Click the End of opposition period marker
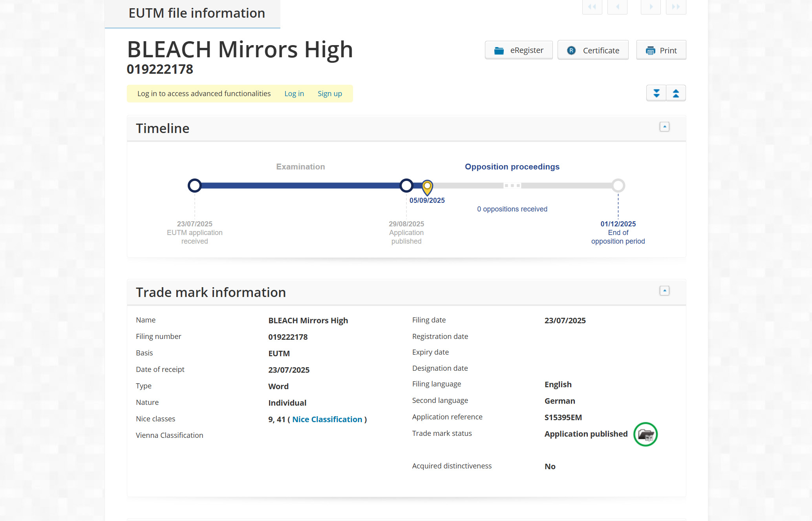The image size is (812, 521). point(618,185)
